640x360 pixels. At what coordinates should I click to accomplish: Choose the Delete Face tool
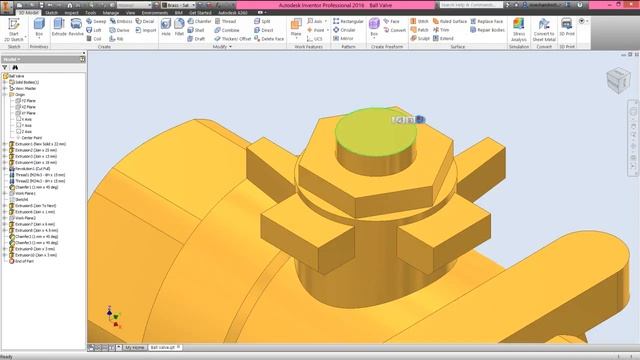click(269, 39)
